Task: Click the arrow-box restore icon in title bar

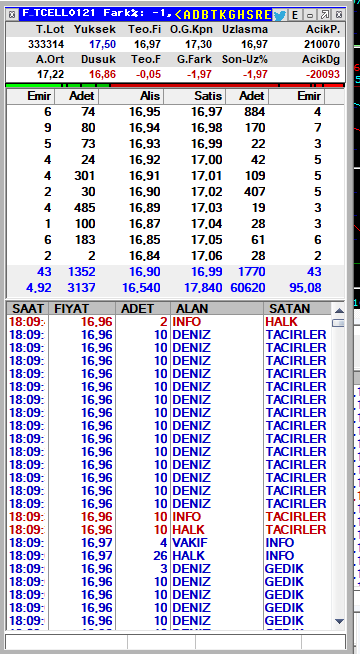Action: 325,15
